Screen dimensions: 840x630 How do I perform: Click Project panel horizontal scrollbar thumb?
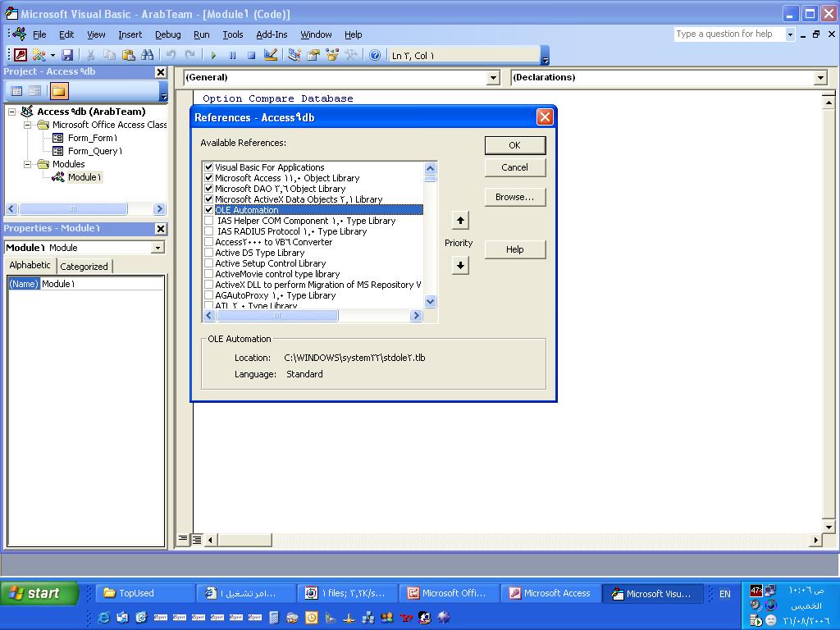pos(73,209)
